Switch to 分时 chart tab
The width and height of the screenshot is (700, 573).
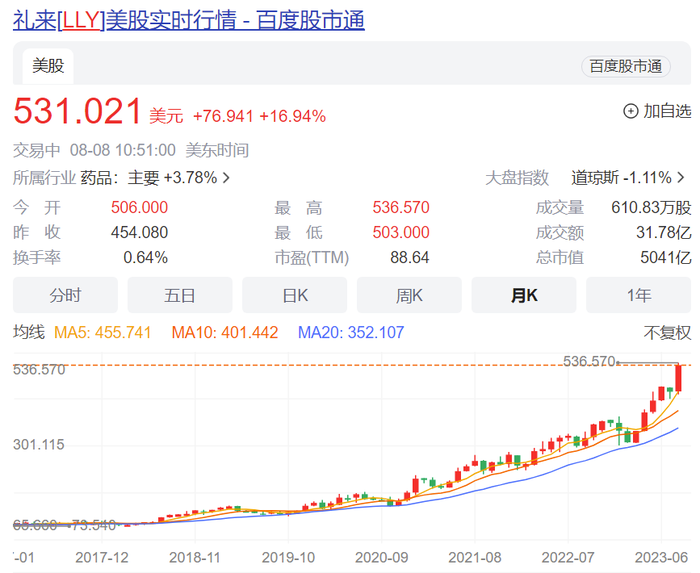click(x=65, y=295)
